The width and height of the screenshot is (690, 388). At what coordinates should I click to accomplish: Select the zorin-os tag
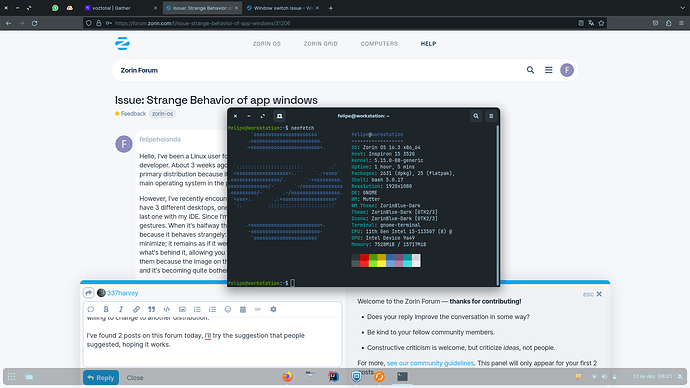[x=162, y=113]
